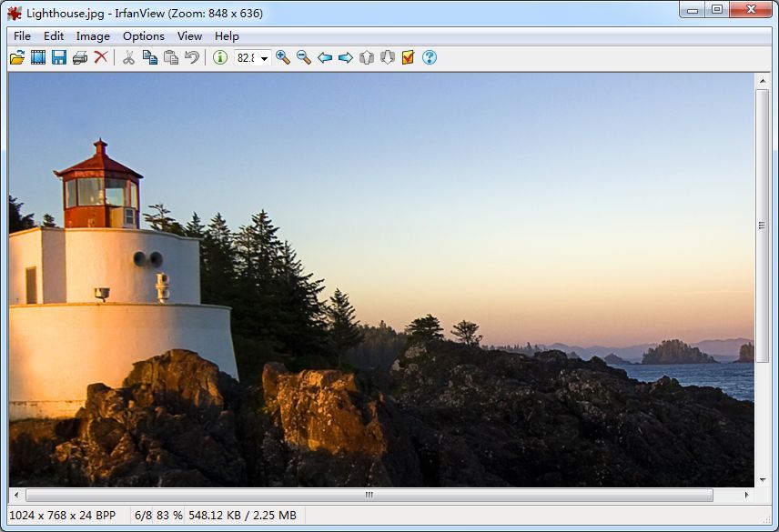
Task: Open the Options menu
Action: (144, 36)
